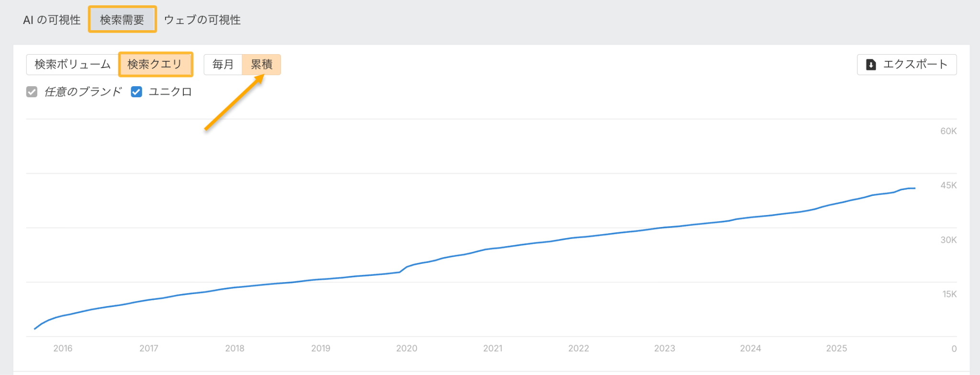Image resolution: width=980 pixels, height=375 pixels.
Task: Select the 2018 label on the time axis
Action: pyautogui.click(x=234, y=348)
